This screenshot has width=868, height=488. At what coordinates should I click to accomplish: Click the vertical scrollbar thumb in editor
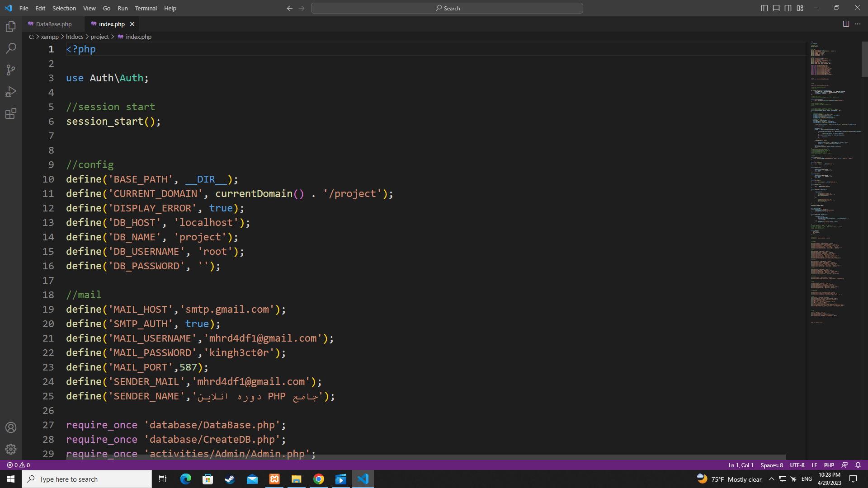[x=864, y=60]
